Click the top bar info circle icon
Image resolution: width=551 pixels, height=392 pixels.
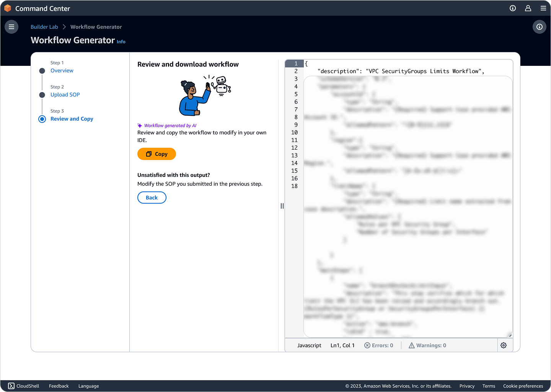pyautogui.click(x=513, y=8)
